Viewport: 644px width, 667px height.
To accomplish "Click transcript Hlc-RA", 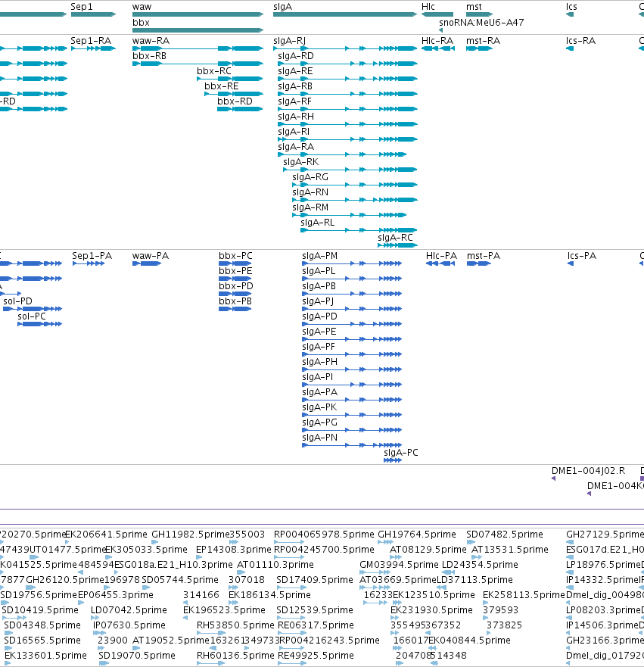I will tap(438, 48).
